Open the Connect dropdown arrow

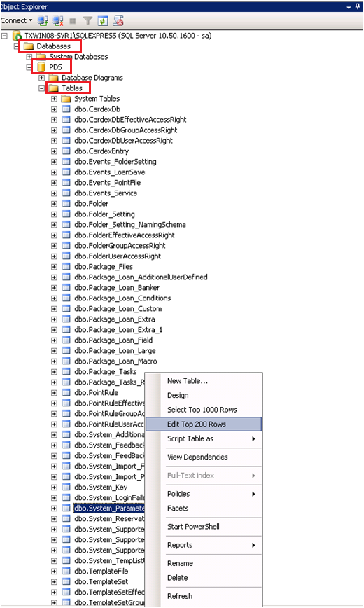(x=31, y=20)
